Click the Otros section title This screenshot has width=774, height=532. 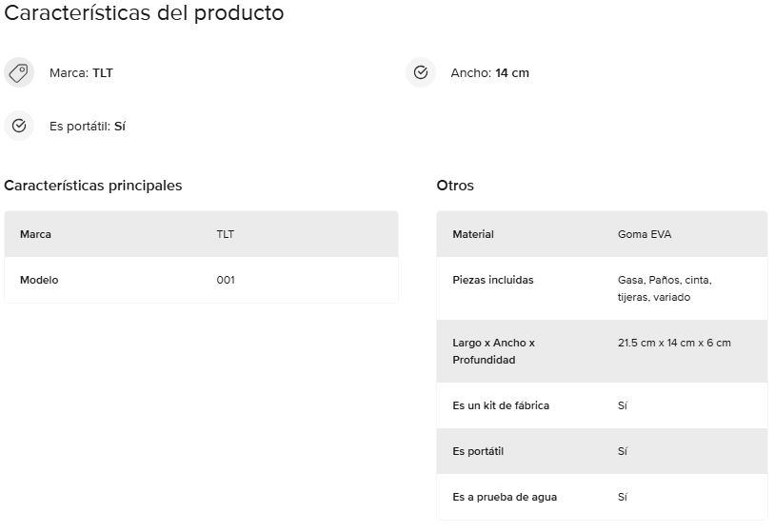(455, 186)
